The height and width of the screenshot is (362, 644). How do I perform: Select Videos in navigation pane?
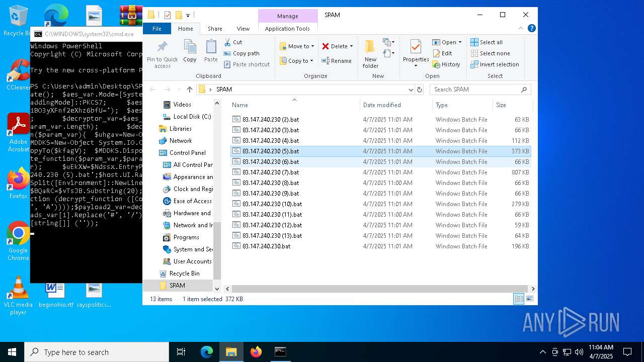[177, 105]
